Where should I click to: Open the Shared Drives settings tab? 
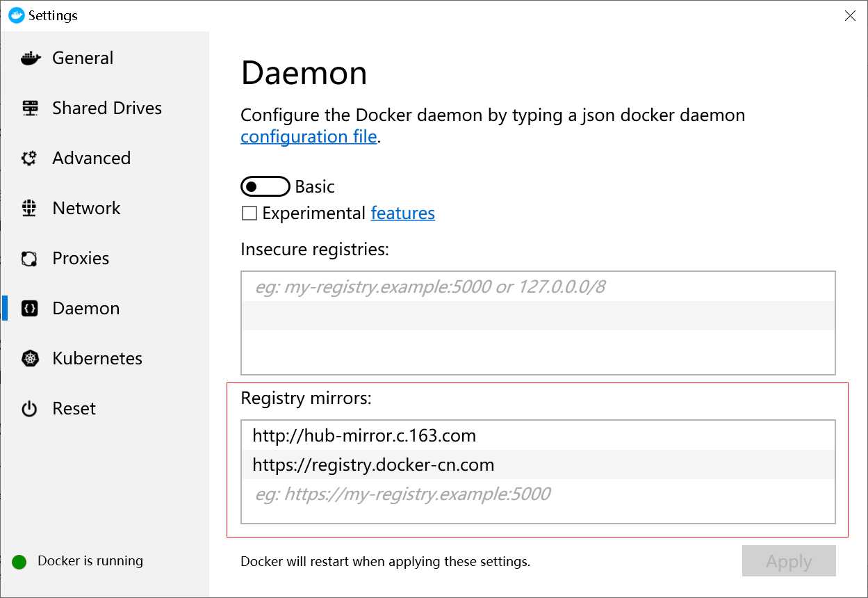pyautogui.click(x=107, y=108)
